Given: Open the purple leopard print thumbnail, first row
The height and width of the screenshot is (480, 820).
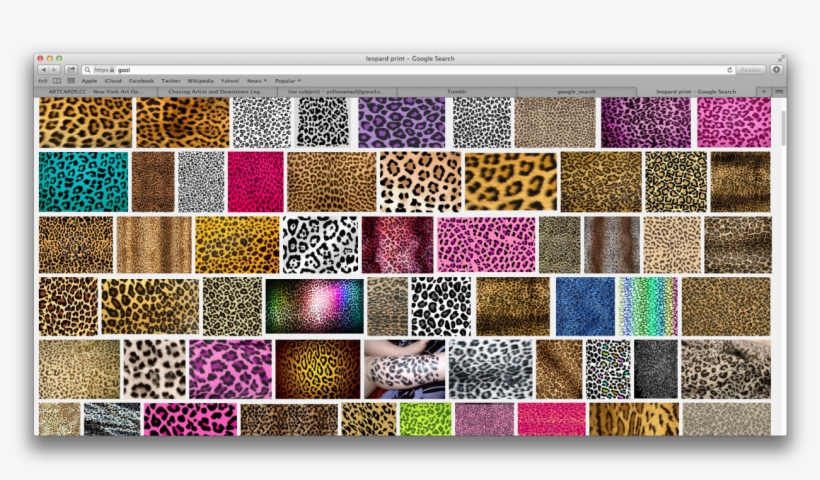Looking at the screenshot, I should [402, 122].
